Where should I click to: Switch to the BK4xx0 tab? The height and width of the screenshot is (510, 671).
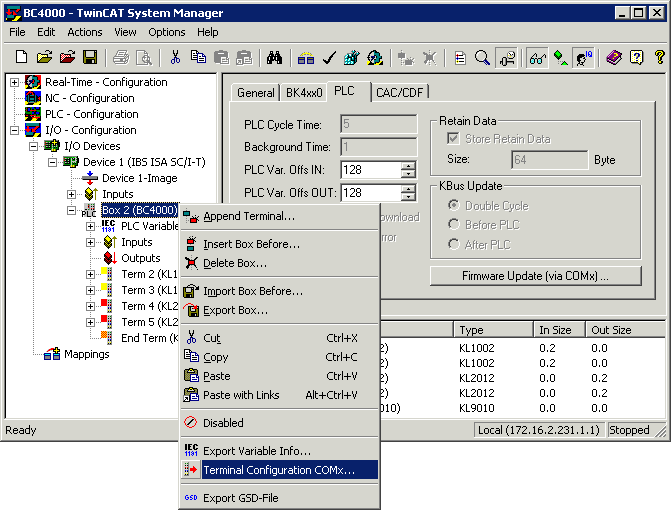pos(304,93)
